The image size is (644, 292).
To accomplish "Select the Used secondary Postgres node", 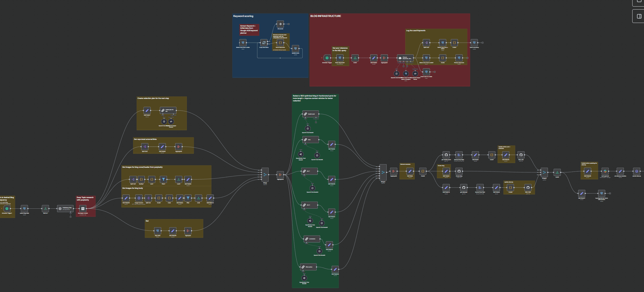I will [x=474, y=43].
